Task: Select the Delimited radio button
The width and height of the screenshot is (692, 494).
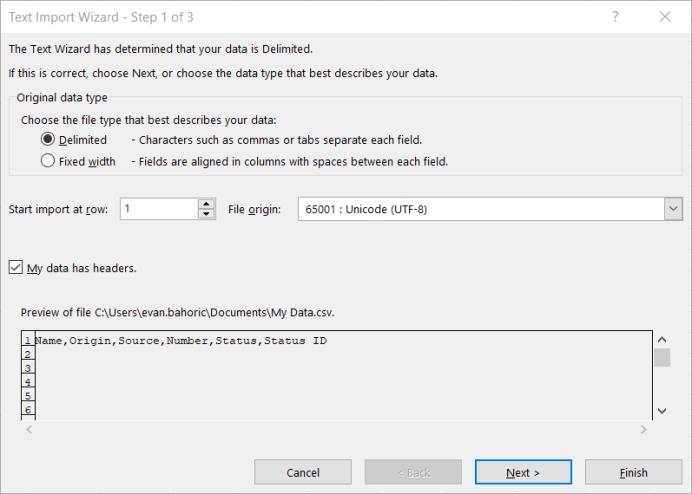Action: click(48, 139)
